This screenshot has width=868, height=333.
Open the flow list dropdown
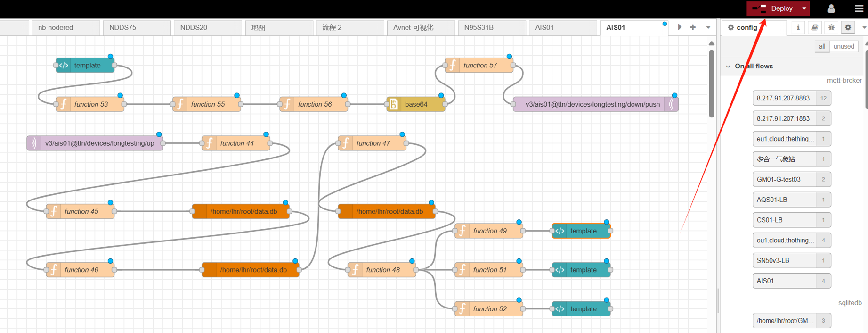click(x=708, y=27)
